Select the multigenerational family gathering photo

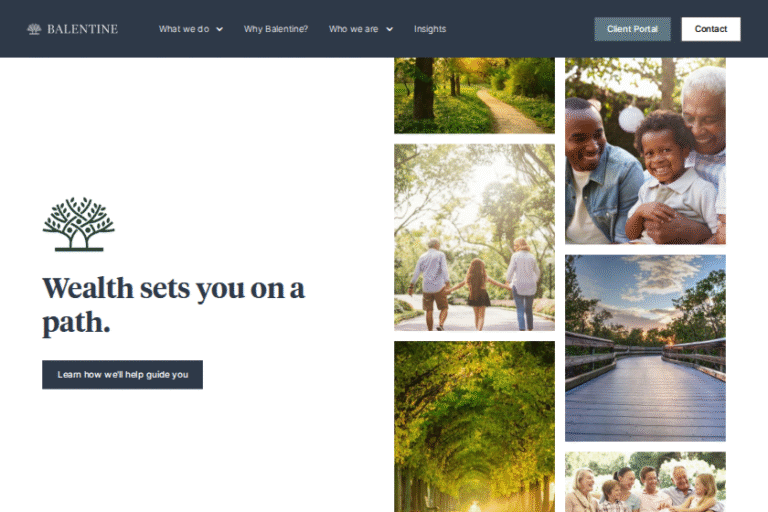[x=645, y=482]
